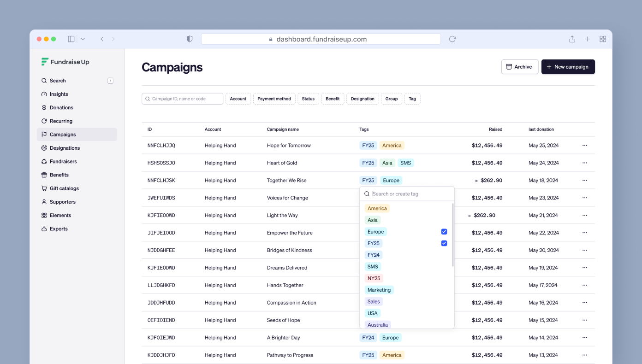
Task: Switch to the Campaigns section
Action: pyautogui.click(x=63, y=134)
